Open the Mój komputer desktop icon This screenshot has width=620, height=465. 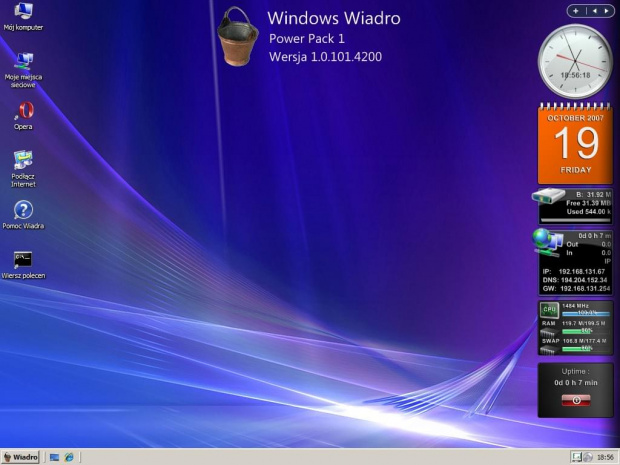pos(23,17)
